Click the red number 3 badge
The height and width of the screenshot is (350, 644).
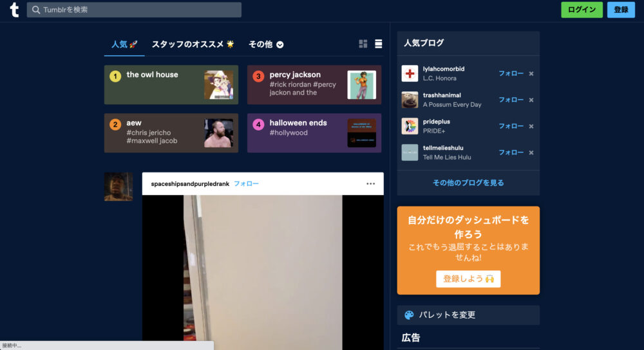click(x=258, y=77)
